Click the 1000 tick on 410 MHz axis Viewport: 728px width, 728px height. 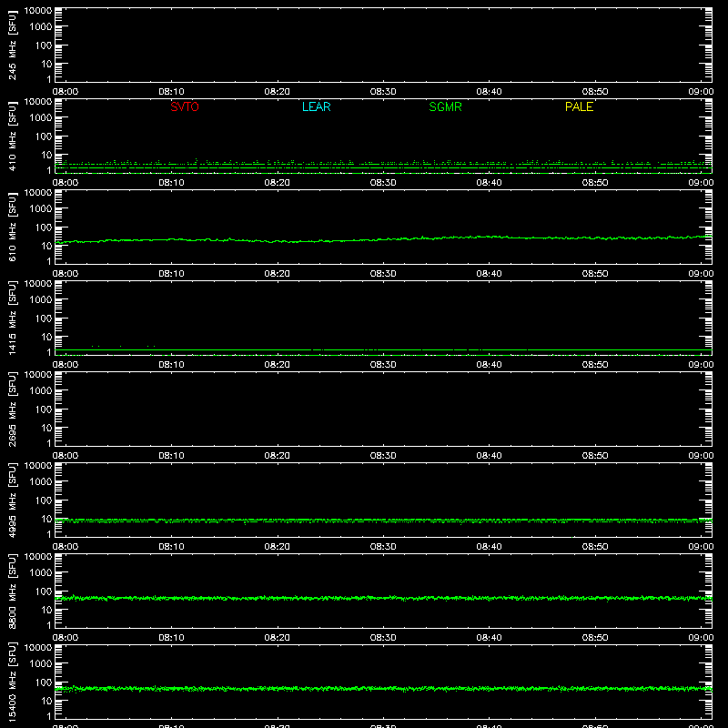pos(41,118)
